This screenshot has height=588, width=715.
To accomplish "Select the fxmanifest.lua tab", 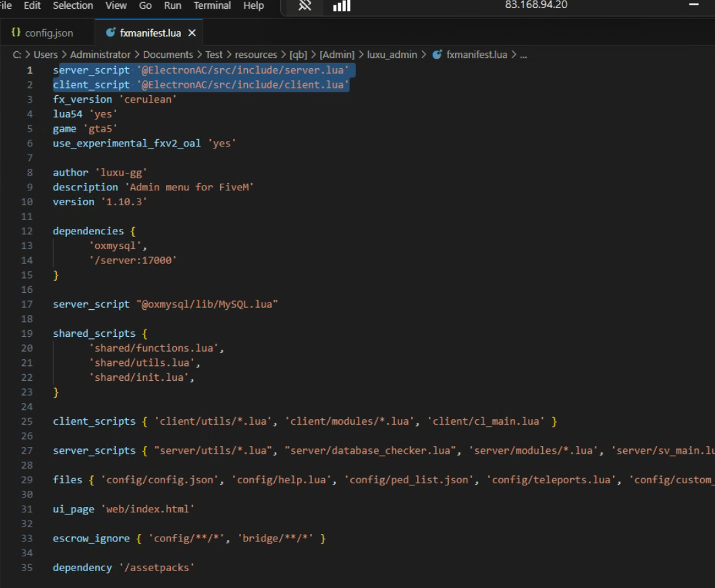I will coord(149,33).
